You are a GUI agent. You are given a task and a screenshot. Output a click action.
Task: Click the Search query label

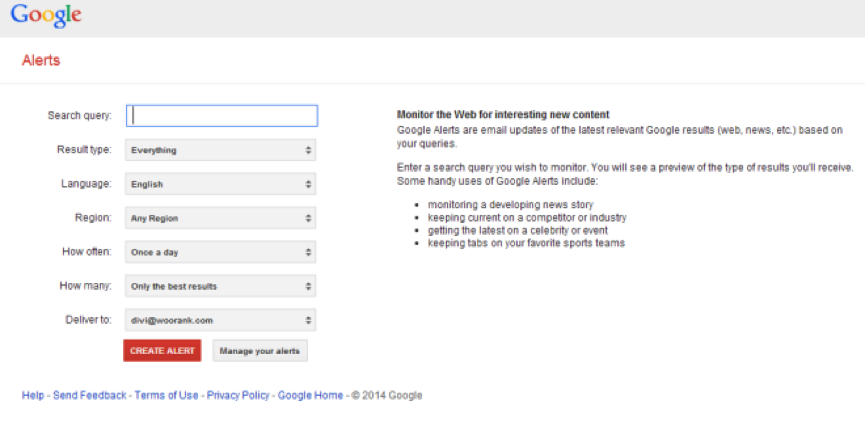tap(79, 116)
